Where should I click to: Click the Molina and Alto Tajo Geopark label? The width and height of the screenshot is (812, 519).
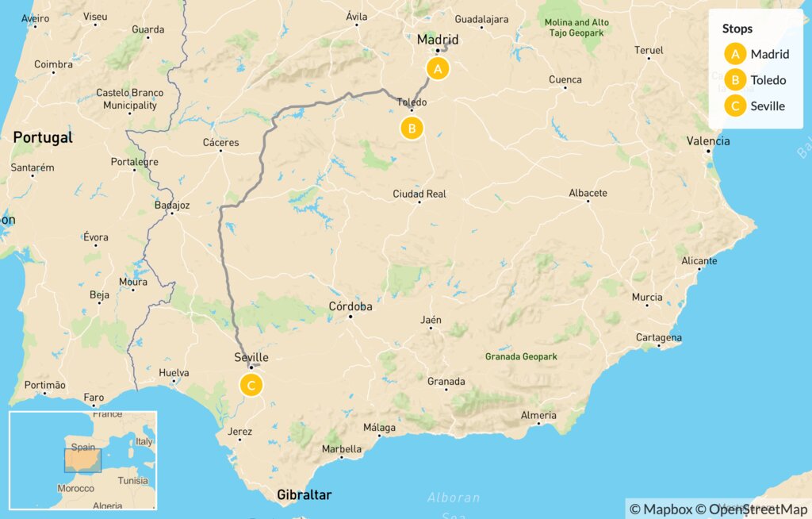576,28
